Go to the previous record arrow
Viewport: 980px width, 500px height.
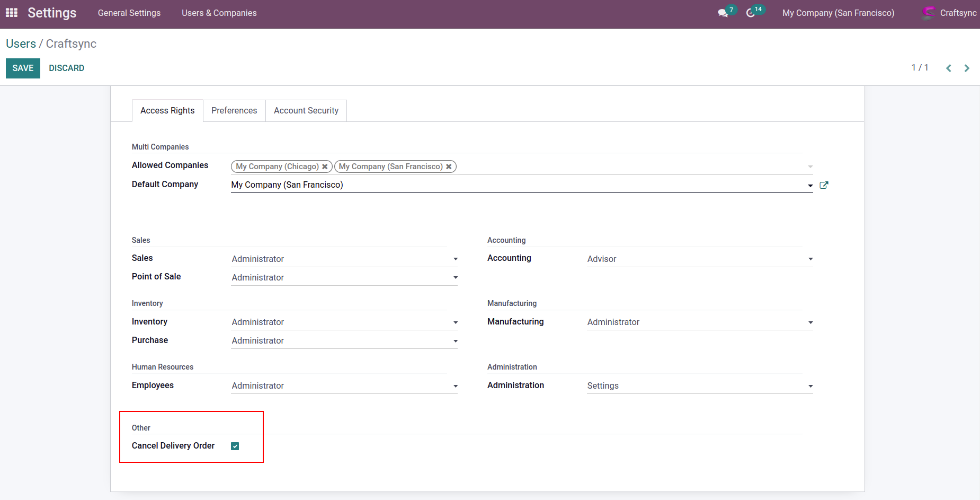(x=949, y=68)
